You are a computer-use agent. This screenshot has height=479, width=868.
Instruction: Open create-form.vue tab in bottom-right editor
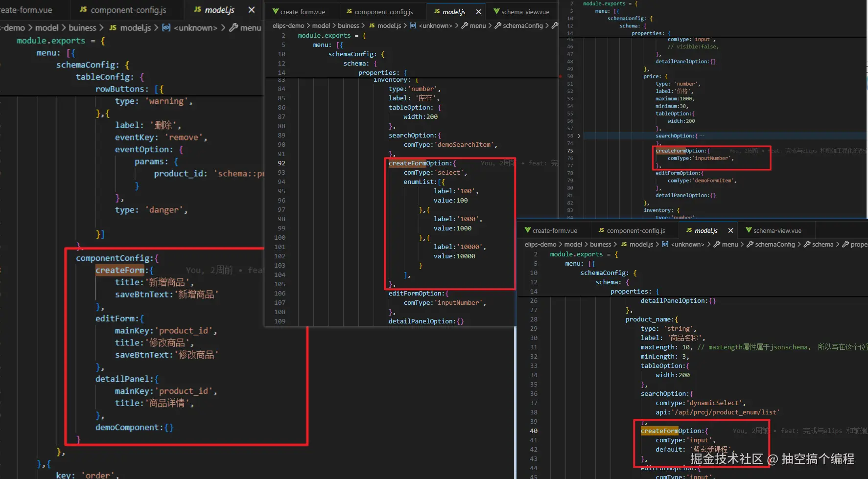[555, 230]
